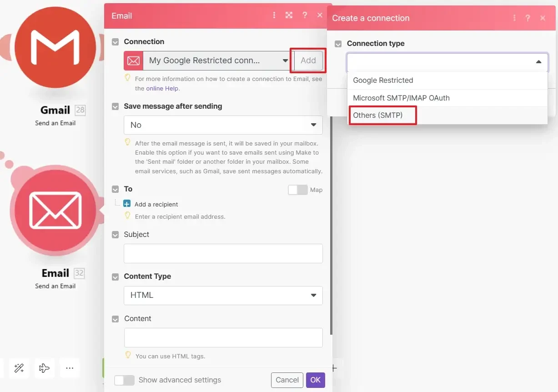Toggle the Subject field checkbox
558x392 pixels.
(x=116, y=235)
